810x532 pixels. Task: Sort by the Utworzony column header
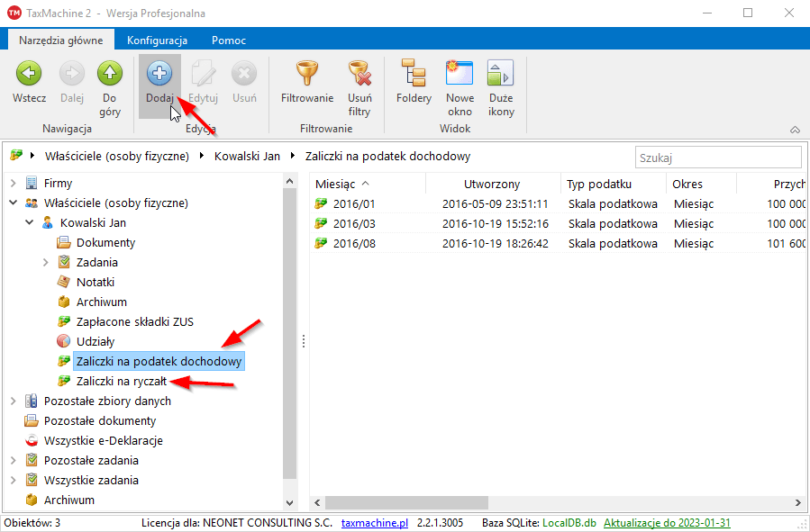click(492, 184)
